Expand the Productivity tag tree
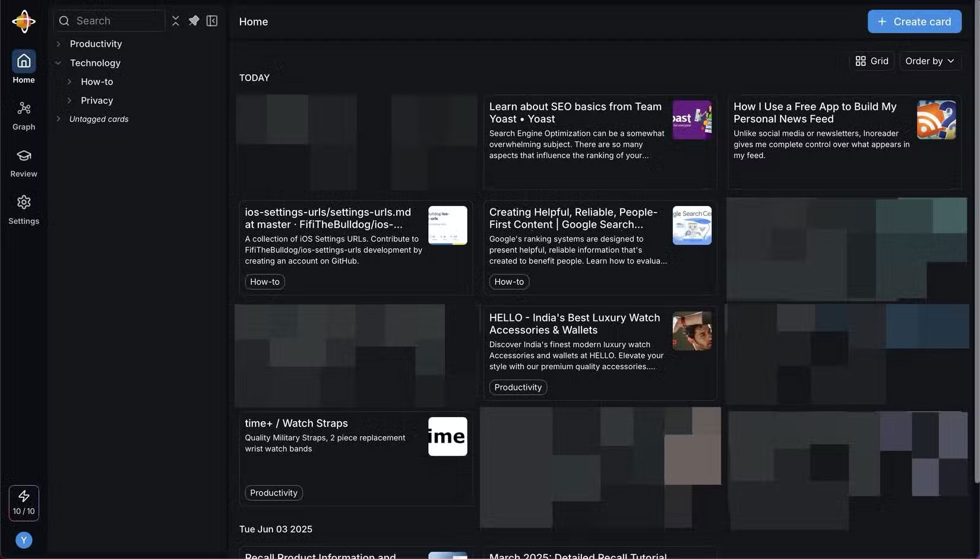This screenshot has height=559, width=980. [58, 44]
